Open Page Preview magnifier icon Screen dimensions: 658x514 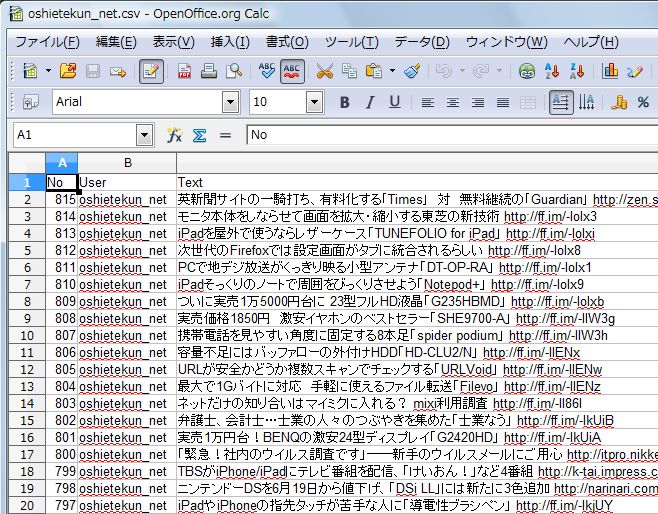(234, 71)
